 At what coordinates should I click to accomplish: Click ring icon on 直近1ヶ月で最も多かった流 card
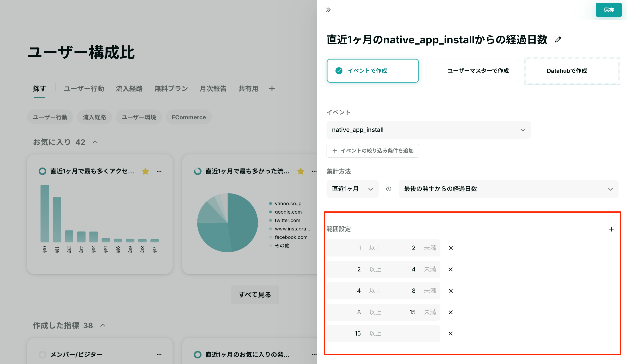coord(198,171)
